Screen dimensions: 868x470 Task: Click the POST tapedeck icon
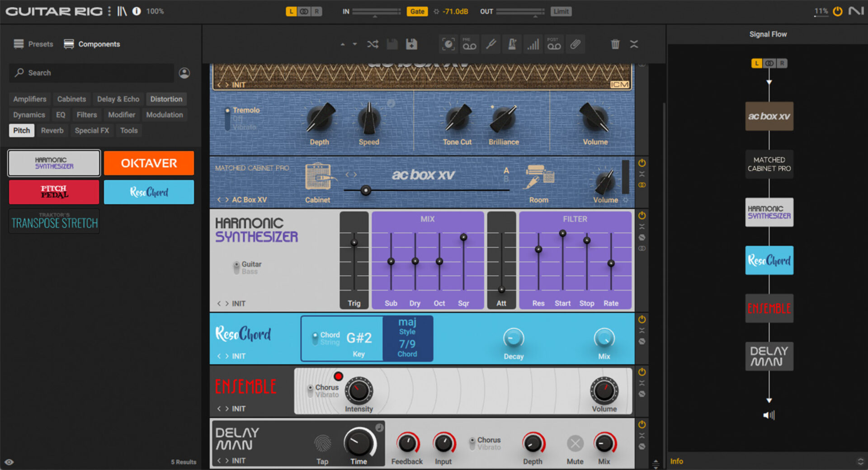554,44
